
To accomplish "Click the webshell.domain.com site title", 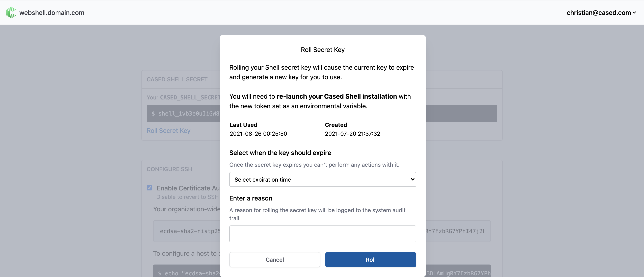I will click(52, 12).
